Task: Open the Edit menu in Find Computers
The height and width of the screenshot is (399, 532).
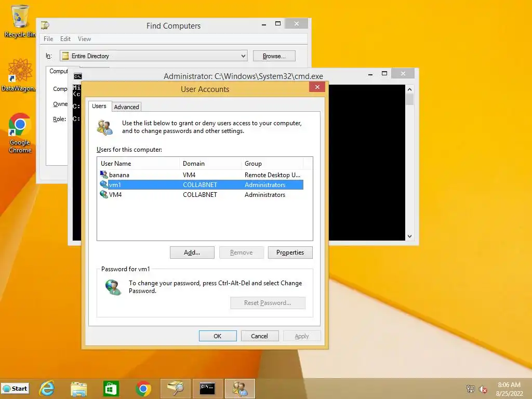Action: 65,38
